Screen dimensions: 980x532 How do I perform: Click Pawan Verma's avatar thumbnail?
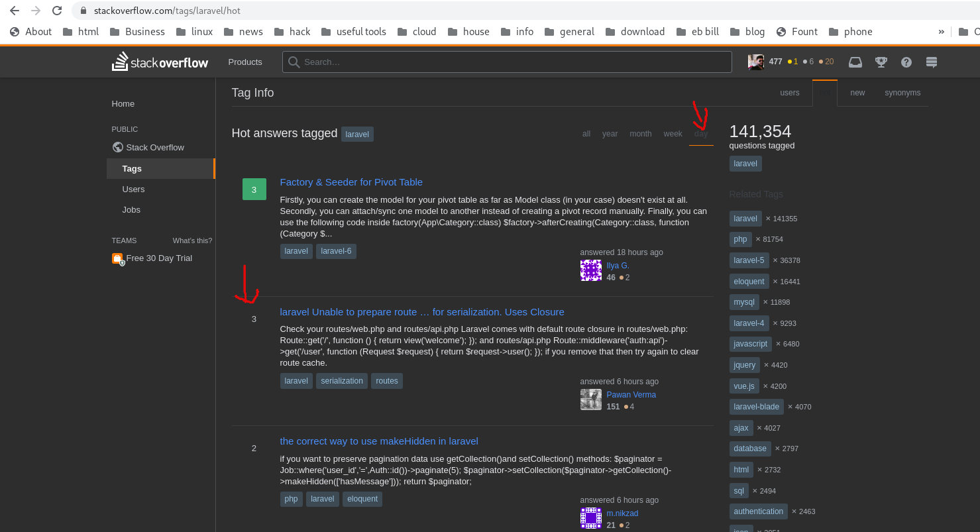click(591, 399)
